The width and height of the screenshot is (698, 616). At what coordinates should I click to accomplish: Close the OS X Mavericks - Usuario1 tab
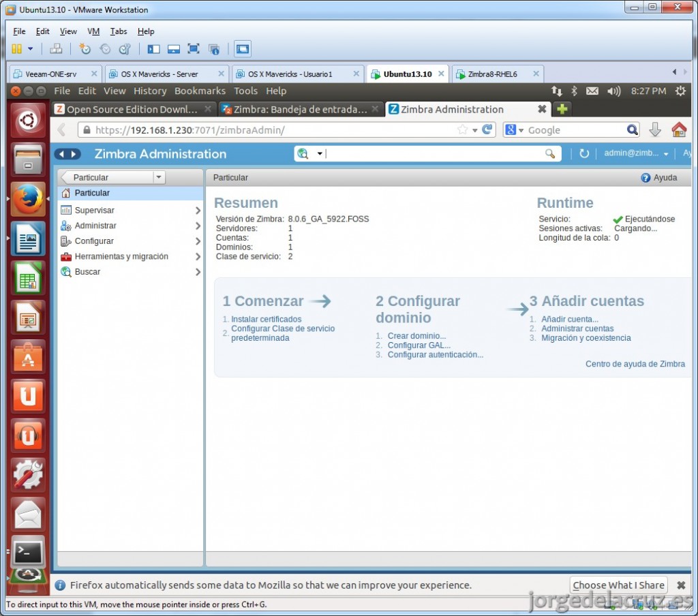point(356,74)
